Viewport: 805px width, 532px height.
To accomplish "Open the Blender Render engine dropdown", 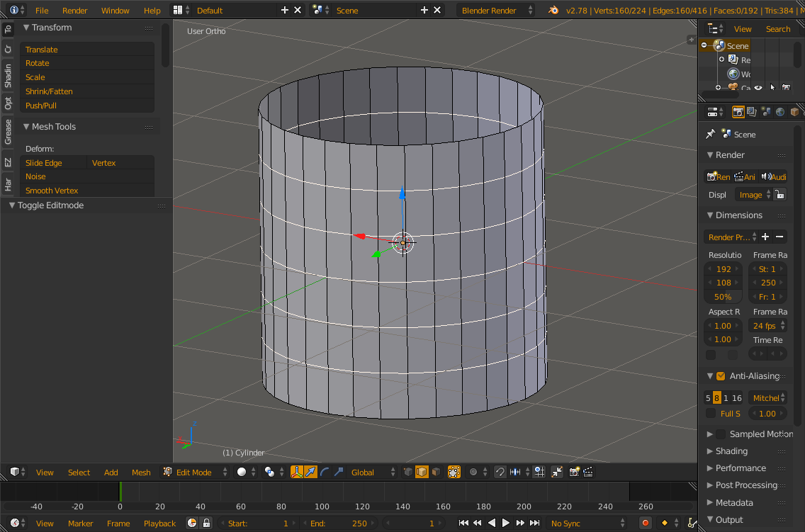I will (496, 10).
